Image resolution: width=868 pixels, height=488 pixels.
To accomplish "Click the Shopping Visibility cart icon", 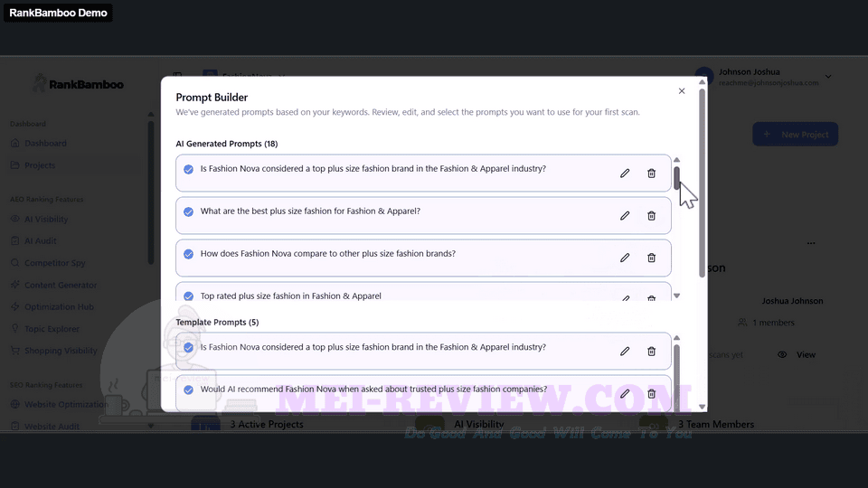I will point(15,351).
